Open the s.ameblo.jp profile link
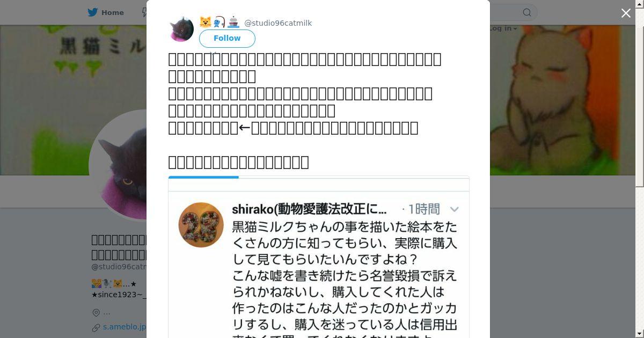Viewport: 644px width, 338px height. [125, 326]
